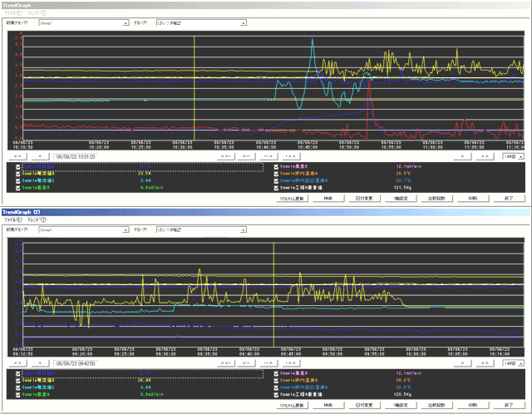Open トレンド(T) menu in TrendGraph (2)
Image resolution: width=532 pixels, height=414 pixels.
pos(37,220)
